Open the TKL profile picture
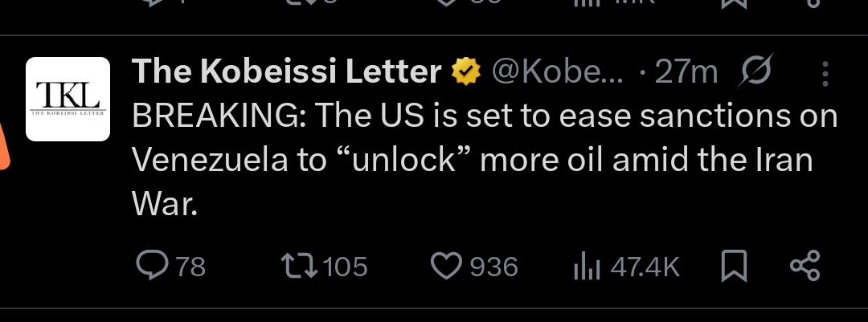This screenshot has width=868, height=322. pos(68,100)
